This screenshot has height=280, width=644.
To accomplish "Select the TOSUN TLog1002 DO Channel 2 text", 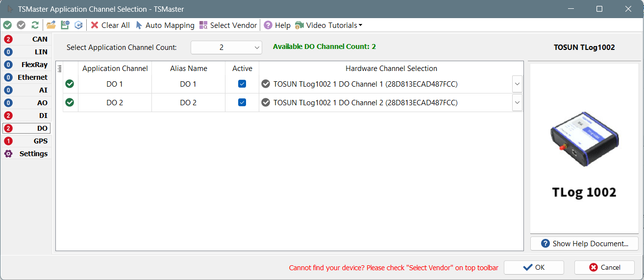I will (x=366, y=102).
